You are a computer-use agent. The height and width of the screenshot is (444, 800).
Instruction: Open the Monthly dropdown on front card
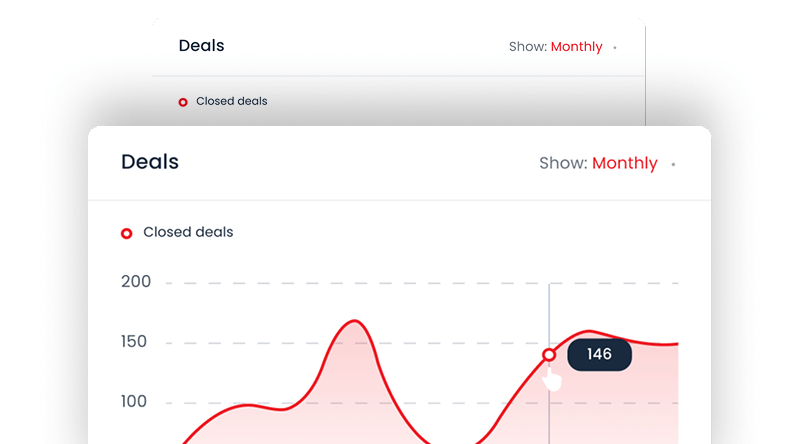pyautogui.click(x=624, y=164)
